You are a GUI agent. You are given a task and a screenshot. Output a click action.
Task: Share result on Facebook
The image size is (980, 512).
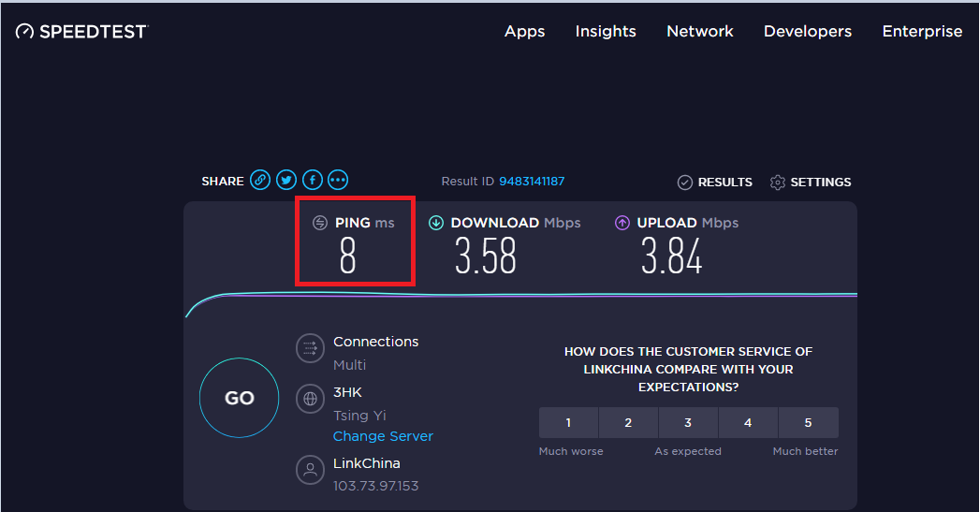313,180
